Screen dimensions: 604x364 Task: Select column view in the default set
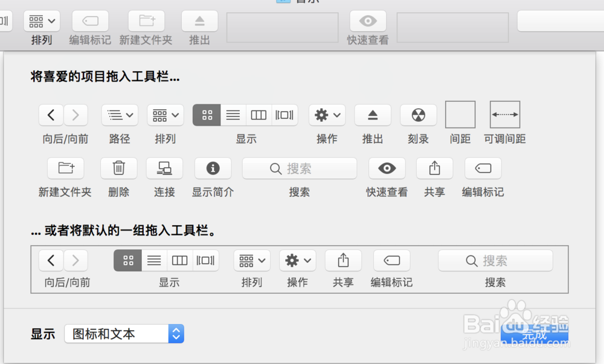click(x=179, y=260)
